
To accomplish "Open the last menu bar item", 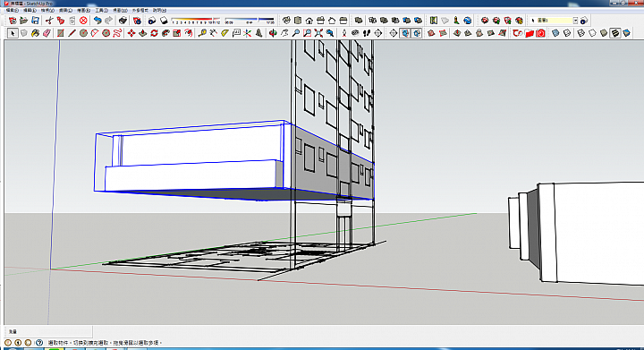I will point(160,10).
